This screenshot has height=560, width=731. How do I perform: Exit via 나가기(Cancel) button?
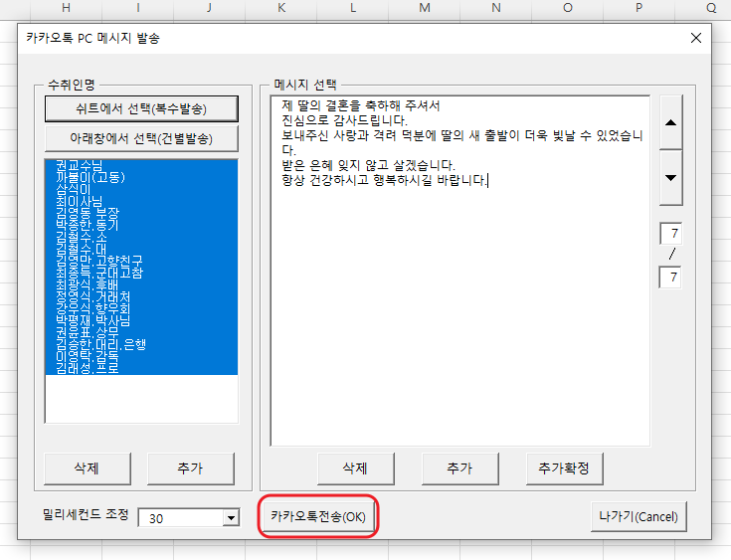639,516
